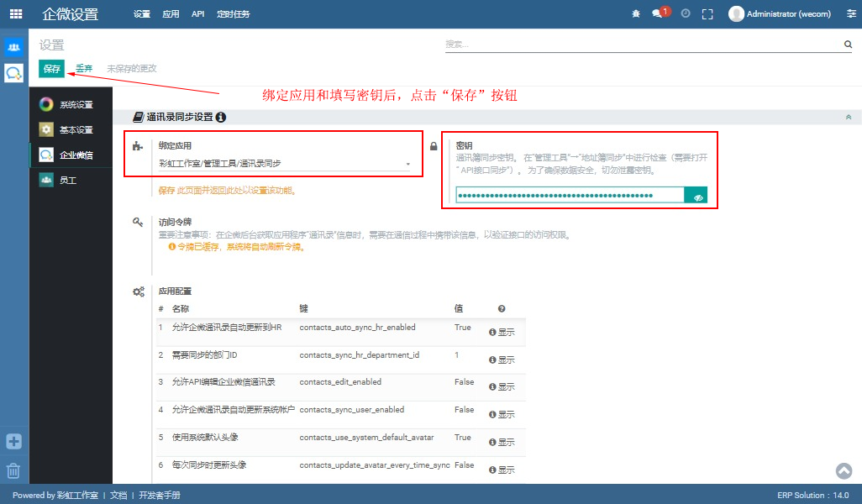862x504 pixels.
Task: Click table cell 允许API编辑企业微信通讯录
Action: point(223,382)
